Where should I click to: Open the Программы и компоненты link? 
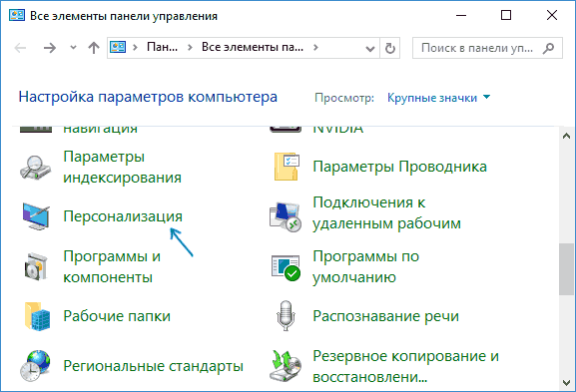pos(112,267)
